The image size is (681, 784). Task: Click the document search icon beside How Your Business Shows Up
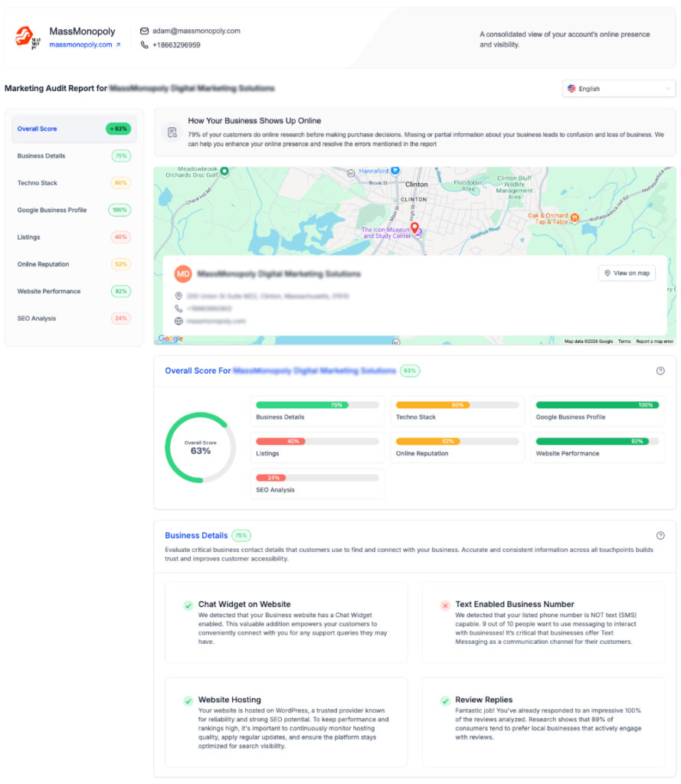tap(172, 132)
